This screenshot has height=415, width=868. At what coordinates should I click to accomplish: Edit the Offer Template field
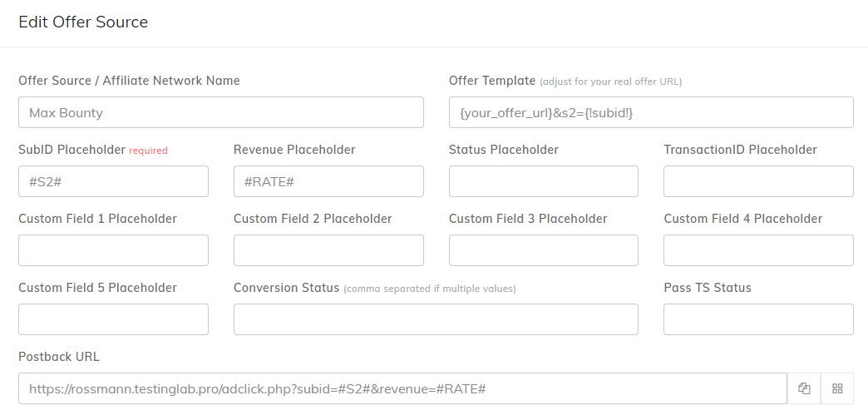651,112
